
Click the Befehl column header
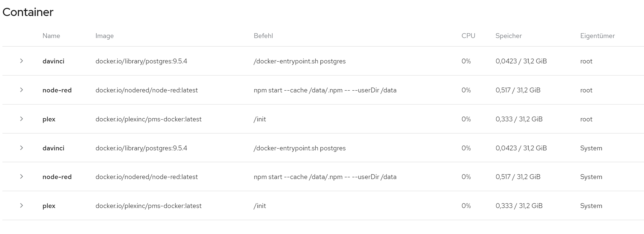click(x=263, y=36)
